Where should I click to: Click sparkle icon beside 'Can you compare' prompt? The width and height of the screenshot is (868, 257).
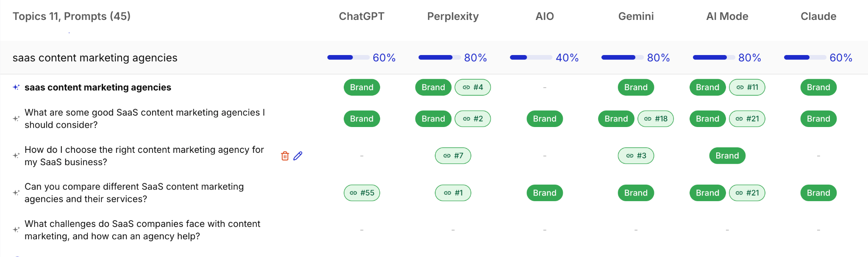click(16, 193)
